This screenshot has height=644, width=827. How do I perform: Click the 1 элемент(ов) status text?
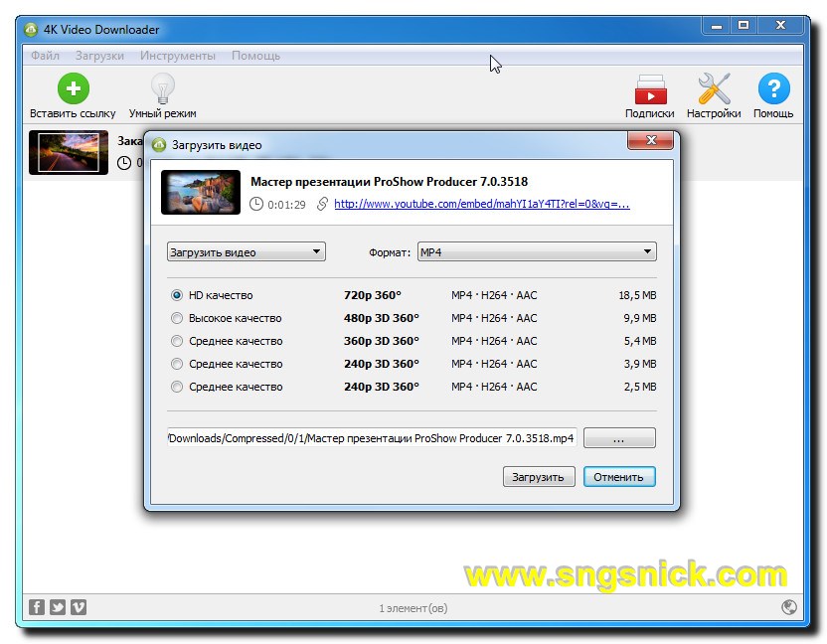click(413, 608)
